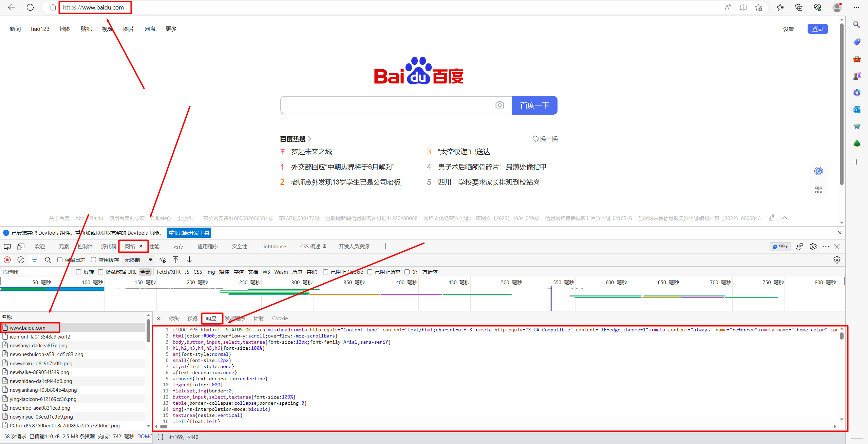Image resolution: width=868 pixels, height=444 pixels.
Task: Check the 反转 filter checkbox
Action: [x=78, y=272]
